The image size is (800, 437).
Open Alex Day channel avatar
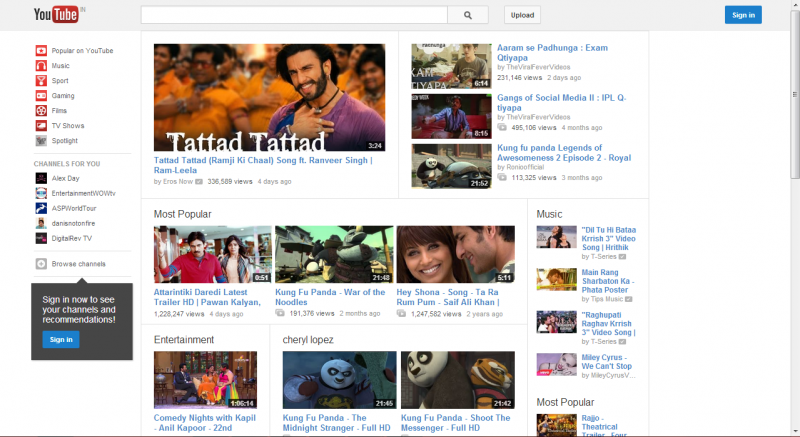tap(41, 178)
